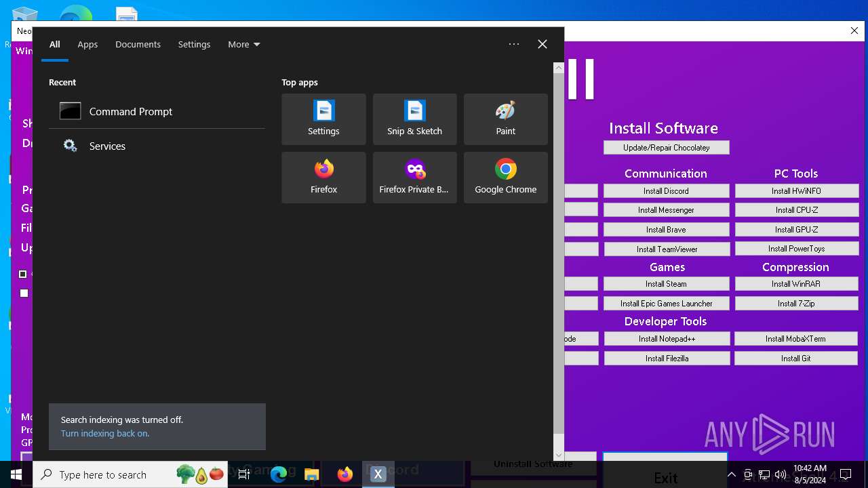Open the volume tray icon
This screenshot has width=868, height=488.
781,474
